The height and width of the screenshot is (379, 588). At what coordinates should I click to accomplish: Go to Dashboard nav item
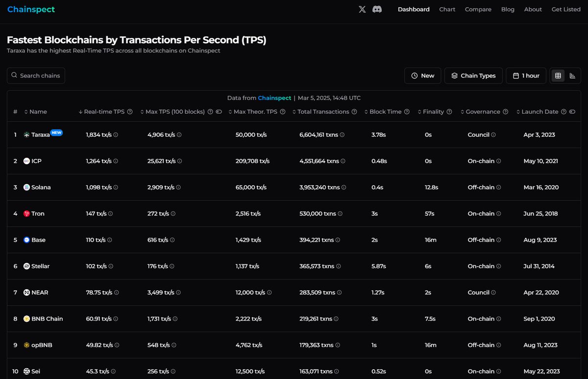point(414,9)
